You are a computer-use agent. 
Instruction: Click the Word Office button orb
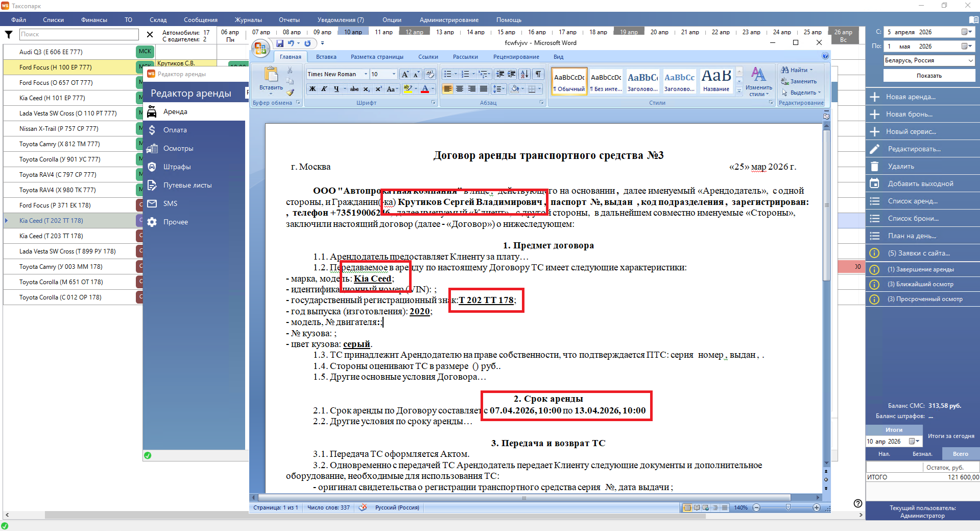pos(261,49)
